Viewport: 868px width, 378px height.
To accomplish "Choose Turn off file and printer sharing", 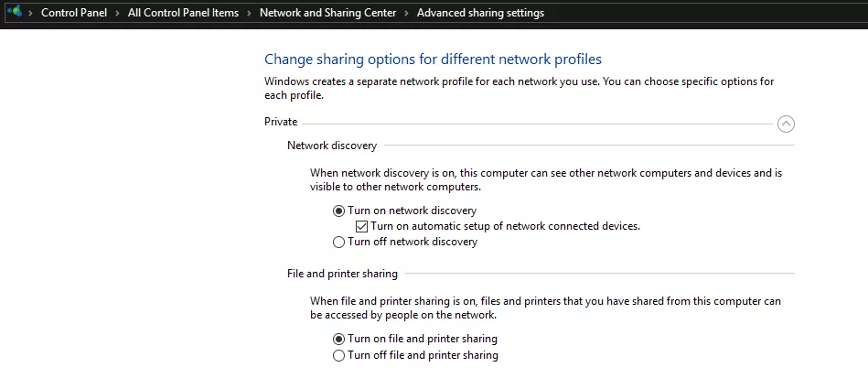I will [416, 355].
